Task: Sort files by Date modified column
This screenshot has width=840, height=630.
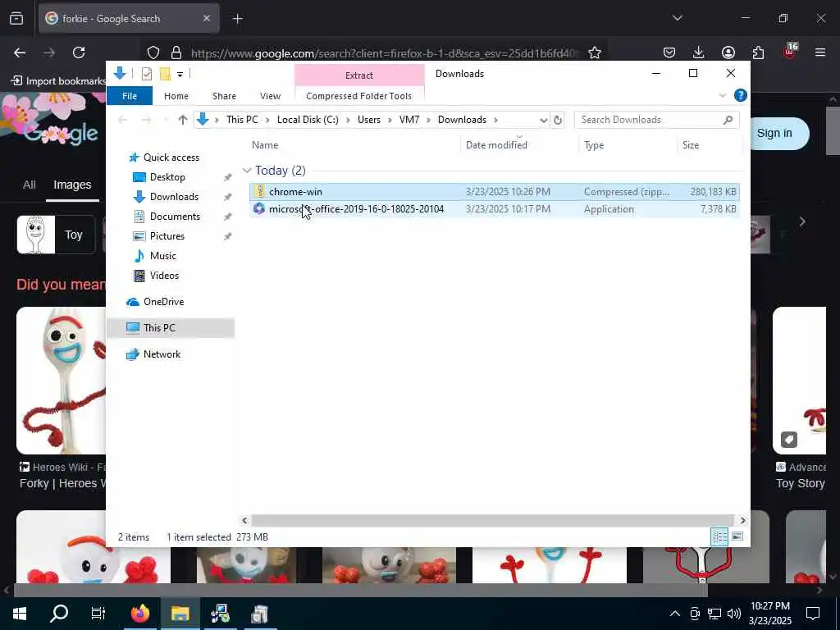Action: [496, 145]
